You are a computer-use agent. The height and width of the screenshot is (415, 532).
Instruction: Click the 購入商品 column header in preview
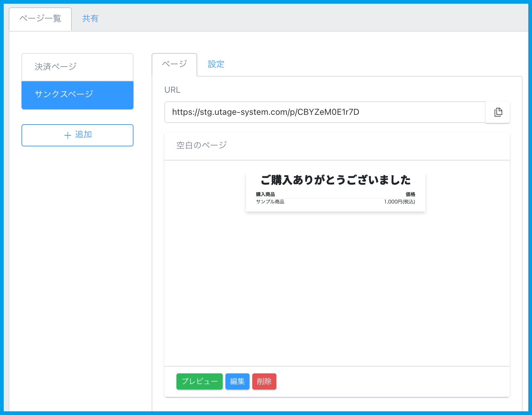(265, 194)
